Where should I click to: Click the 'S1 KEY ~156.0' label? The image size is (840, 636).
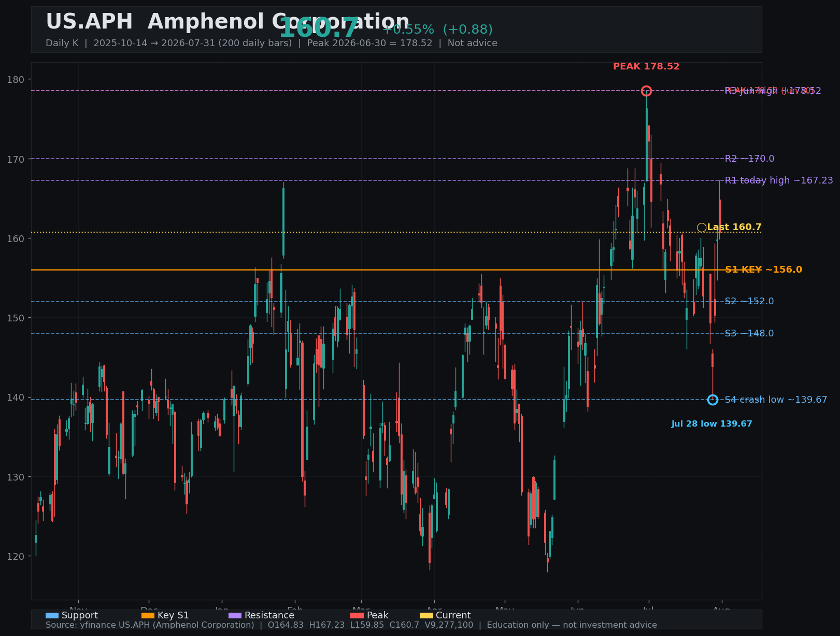pos(763,270)
